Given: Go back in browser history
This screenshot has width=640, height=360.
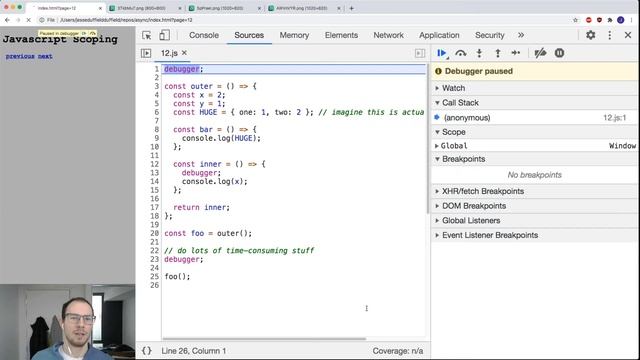Looking at the screenshot, I should 7,20.
